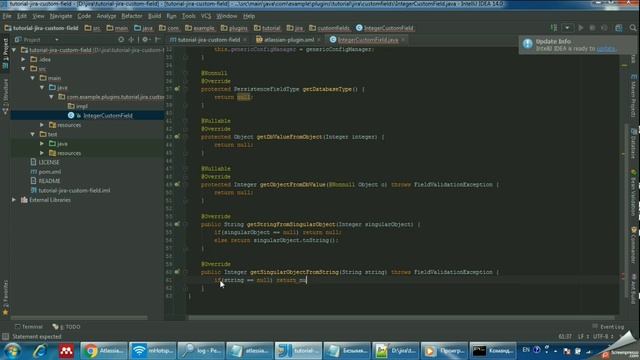Click the collapse all icon in Project panel
The width and height of the screenshot is (640, 360).
[131, 40]
